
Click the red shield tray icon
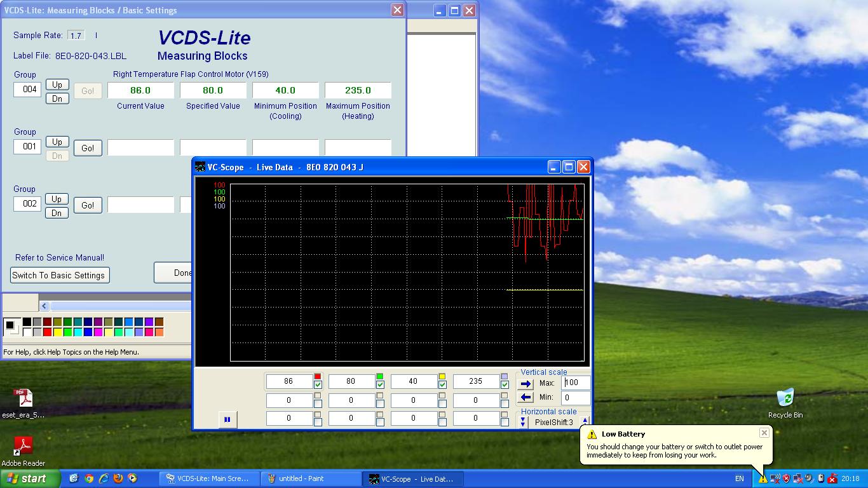coord(786,478)
